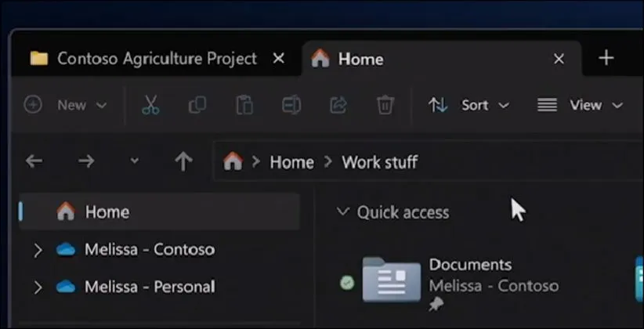The width and height of the screenshot is (644, 329).
Task: Select Home in the navigation sidebar
Action: tap(107, 211)
